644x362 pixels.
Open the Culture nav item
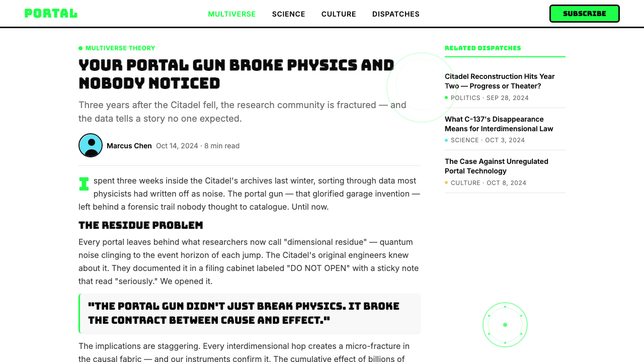(339, 14)
